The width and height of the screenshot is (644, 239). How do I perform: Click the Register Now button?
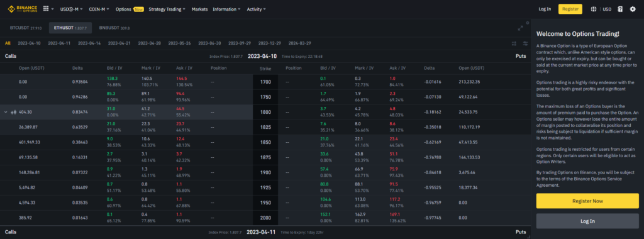point(587,201)
